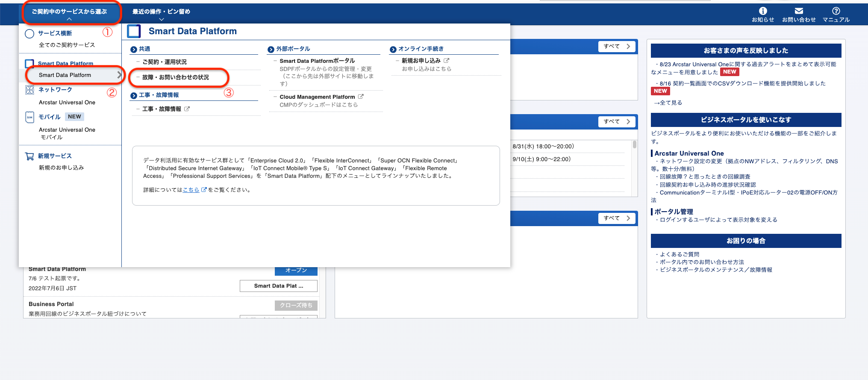Screen dimensions: 868x380
Task: Click 9/10(土) 9:00～22:00 maintenance entry
Action: [x=541, y=159]
